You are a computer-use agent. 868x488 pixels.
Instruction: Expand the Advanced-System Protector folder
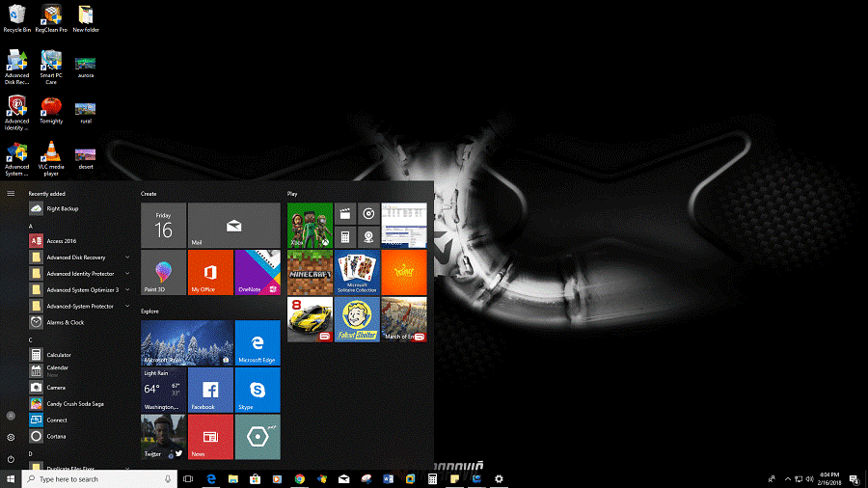127,306
